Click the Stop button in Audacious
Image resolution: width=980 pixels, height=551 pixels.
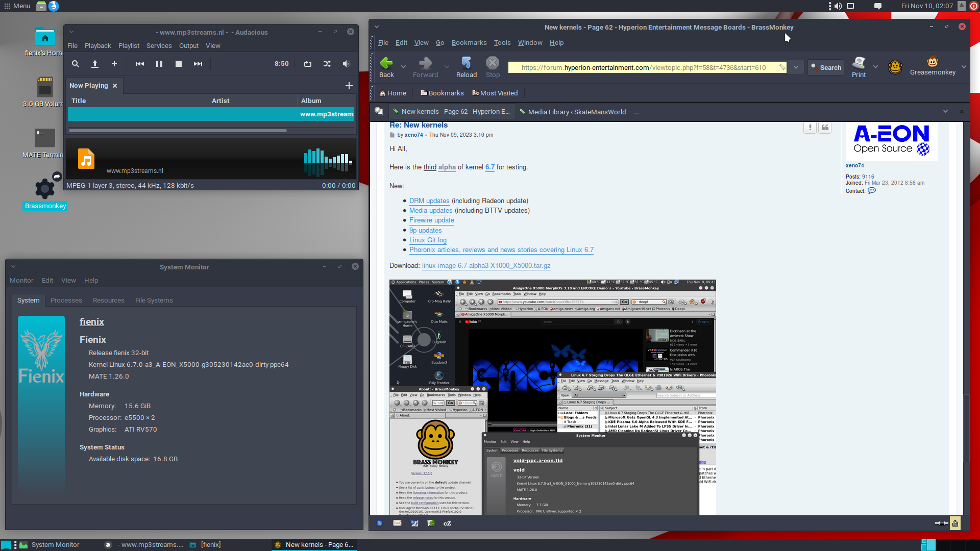click(179, 64)
